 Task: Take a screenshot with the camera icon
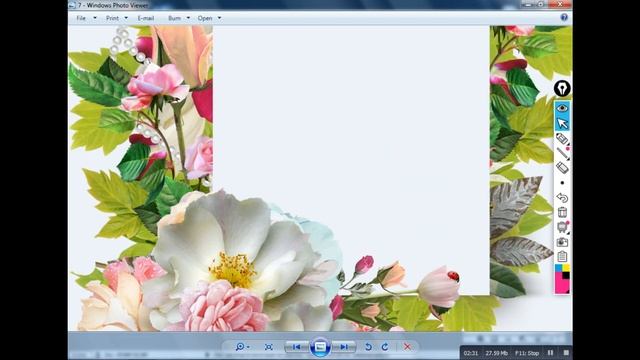[562, 242]
